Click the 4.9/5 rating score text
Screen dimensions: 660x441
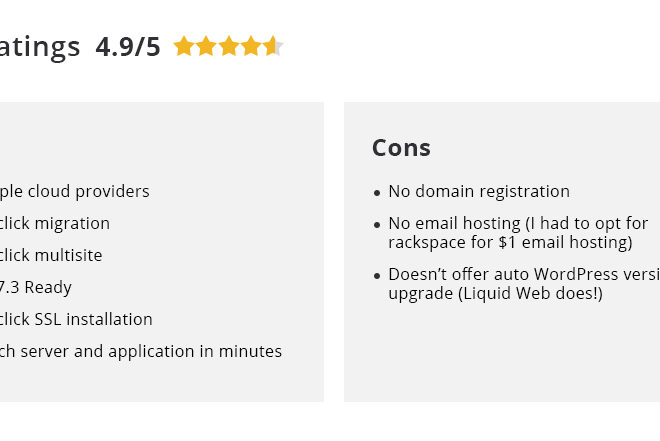[128, 46]
